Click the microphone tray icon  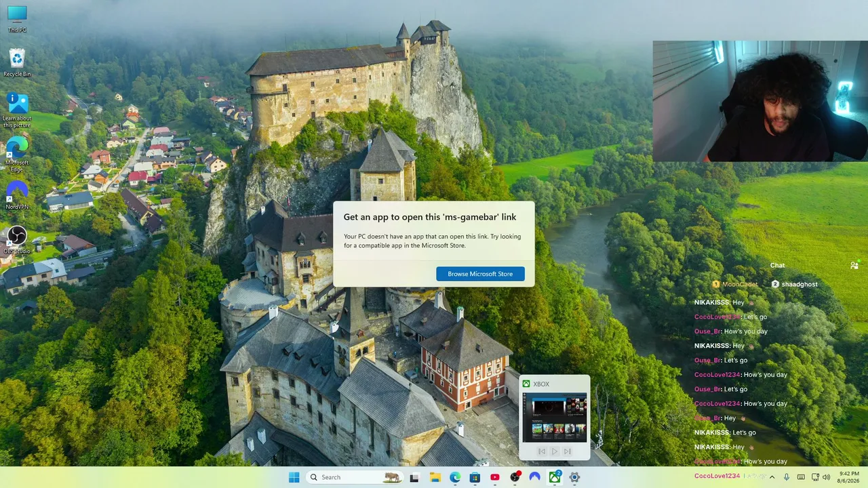[x=787, y=477]
